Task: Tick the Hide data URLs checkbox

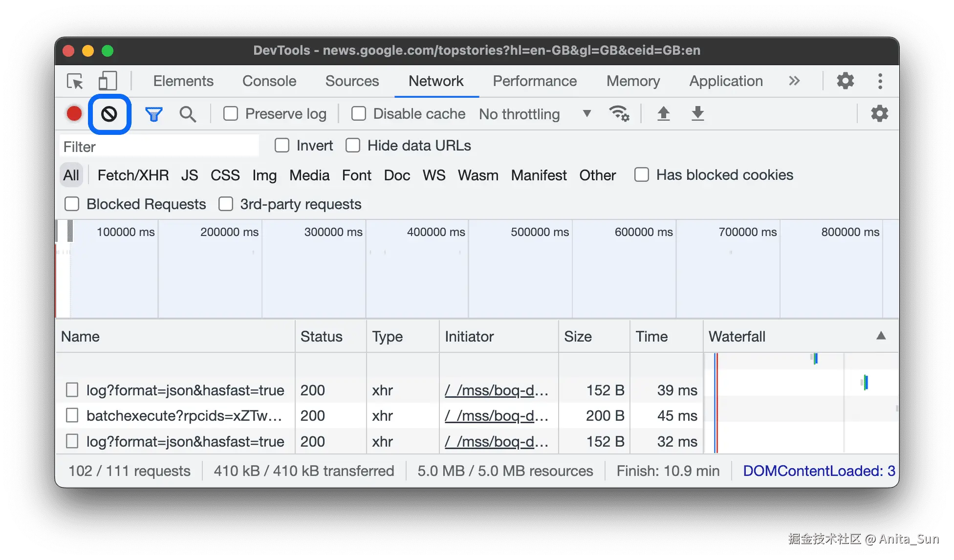Action: tap(353, 146)
